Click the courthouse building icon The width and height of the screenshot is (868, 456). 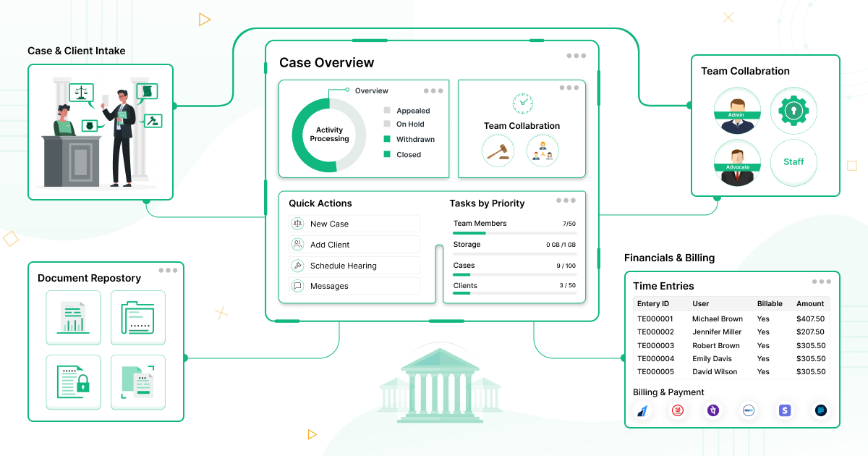tap(439, 385)
